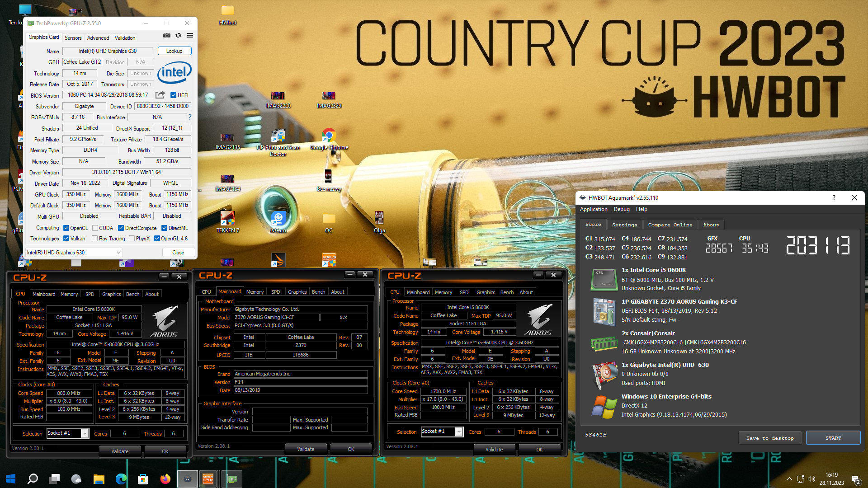Toggle the OpenGL 4.6 checkbox
The height and width of the screenshot is (488, 868).
pyautogui.click(x=157, y=239)
